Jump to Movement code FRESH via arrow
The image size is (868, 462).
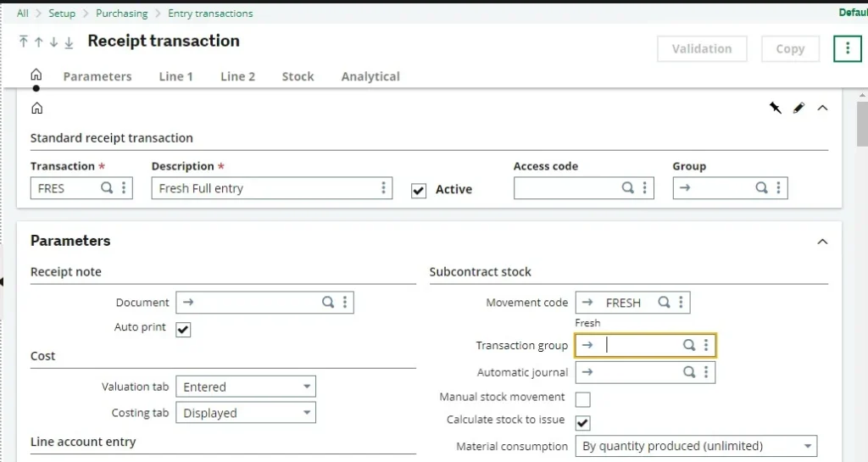point(587,302)
